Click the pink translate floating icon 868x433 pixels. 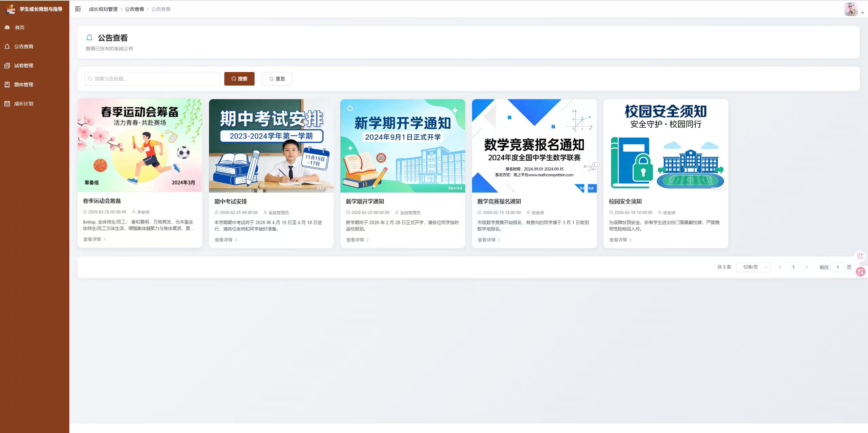point(861,272)
